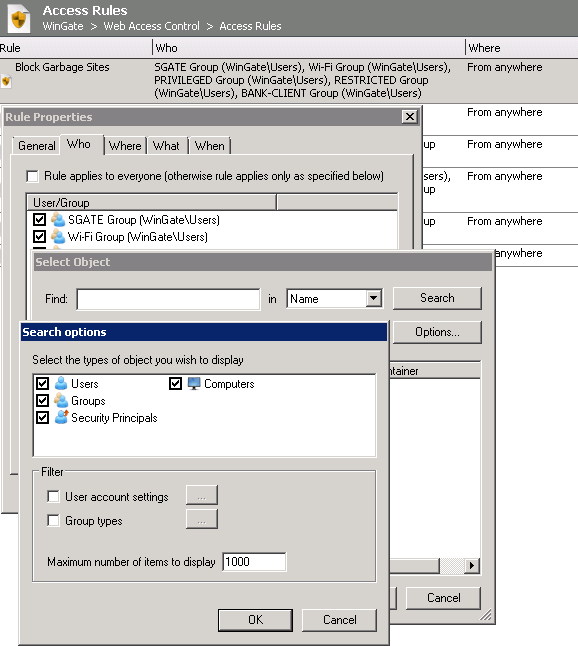The height and width of the screenshot is (646, 578).
Task: Click the Wi-Fi Group user icon
Action: point(58,236)
